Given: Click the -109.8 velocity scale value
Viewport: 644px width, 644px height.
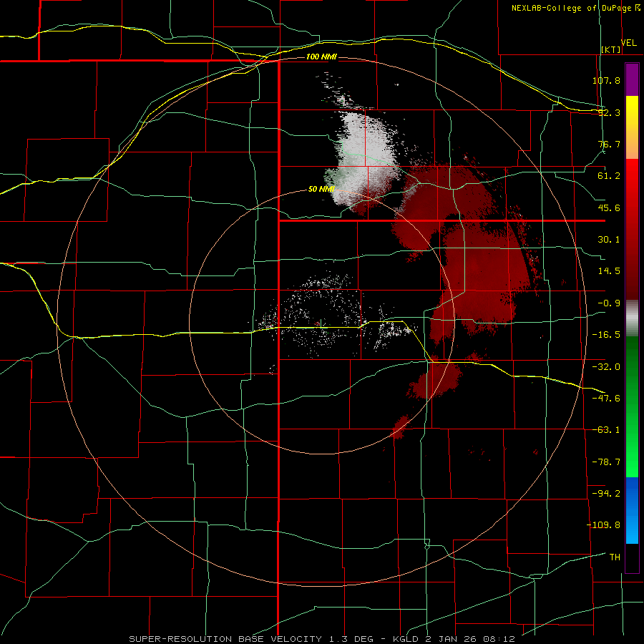Looking at the screenshot, I should (604, 525).
